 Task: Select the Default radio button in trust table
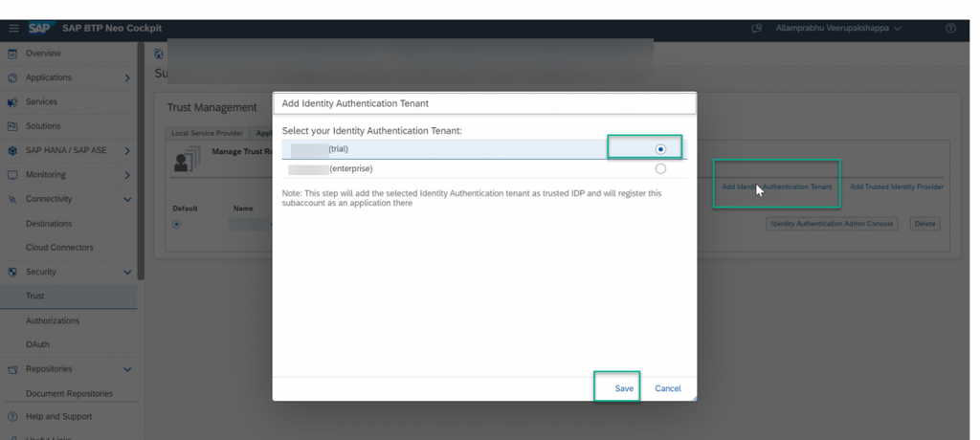(177, 224)
